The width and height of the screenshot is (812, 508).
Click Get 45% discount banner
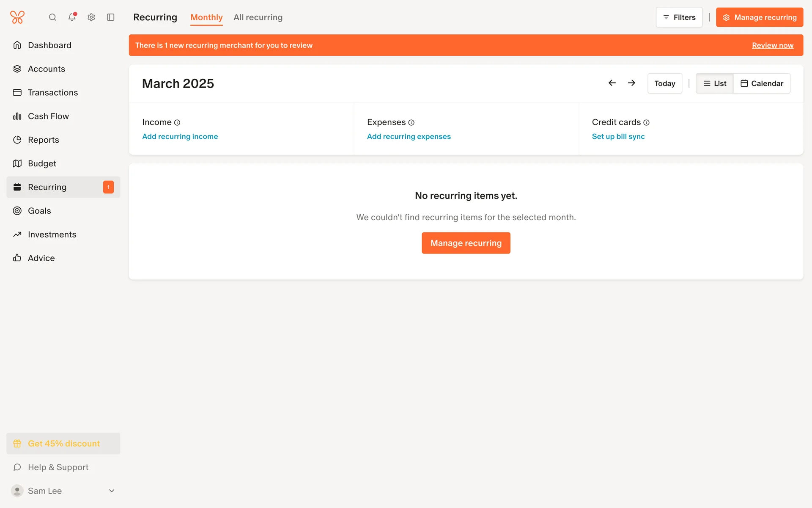tap(63, 443)
